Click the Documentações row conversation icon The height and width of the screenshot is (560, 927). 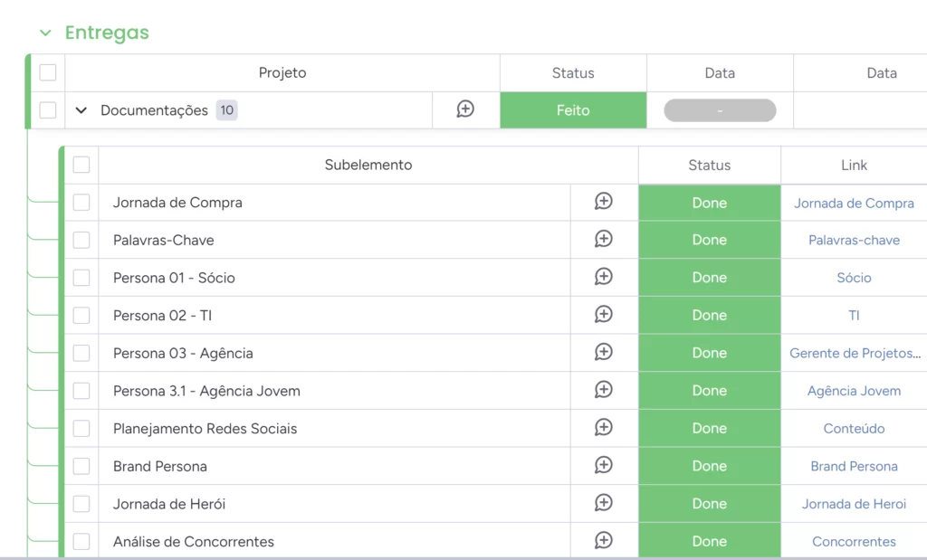click(465, 109)
